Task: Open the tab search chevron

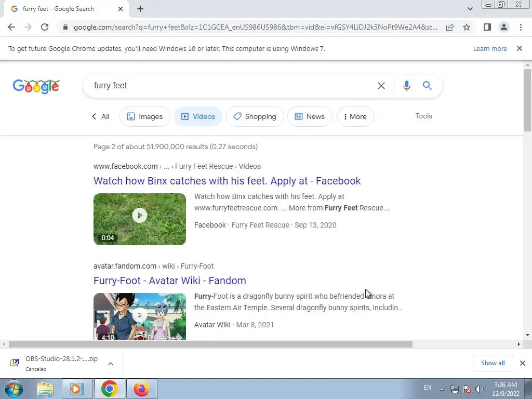Action: coord(470,9)
